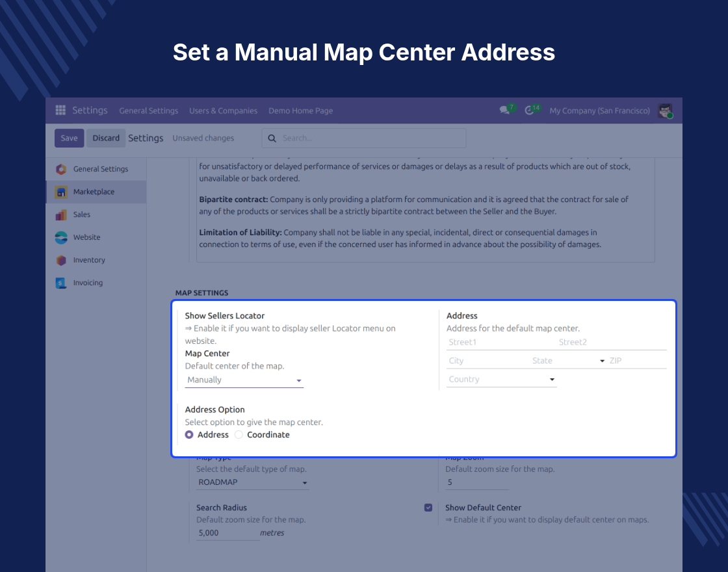Click the map zoom field showing 5
Viewport: 728px width, 572px height.
(477, 482)
